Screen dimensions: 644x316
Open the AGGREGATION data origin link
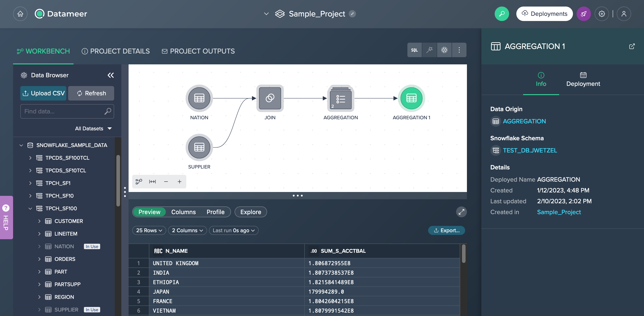coord(524,122)
